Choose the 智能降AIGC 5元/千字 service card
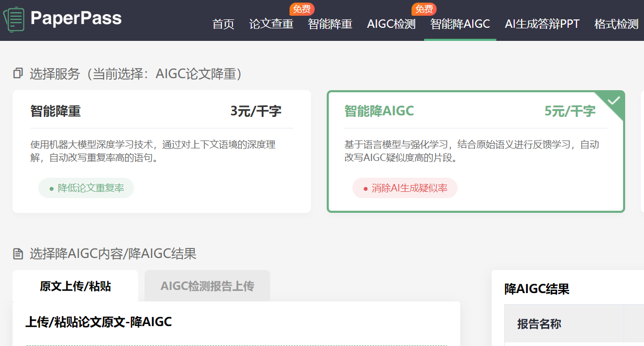Screen dimensions: 644x346 pos(476,152)
